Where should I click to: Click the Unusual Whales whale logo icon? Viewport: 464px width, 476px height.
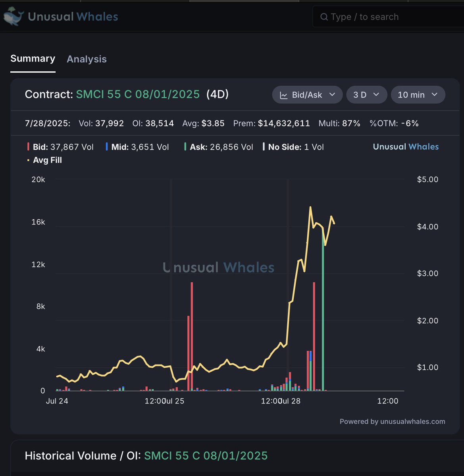13,17
